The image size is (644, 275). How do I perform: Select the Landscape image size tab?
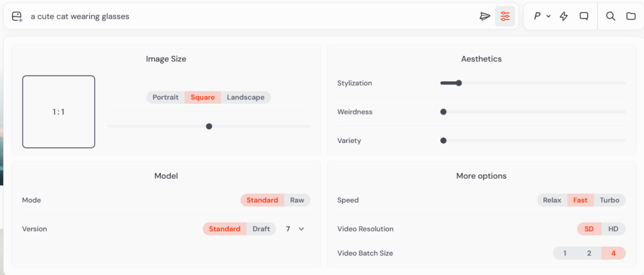245,98
